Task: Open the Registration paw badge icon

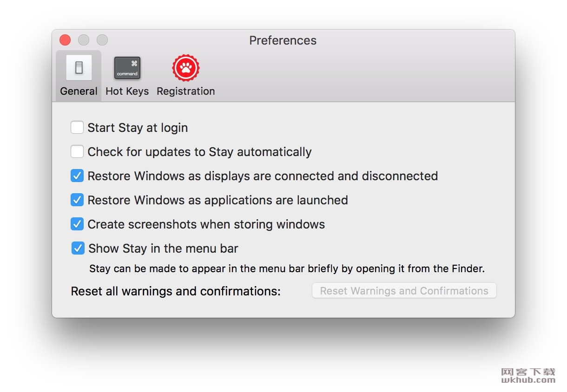Action: [x=186, y=68]
